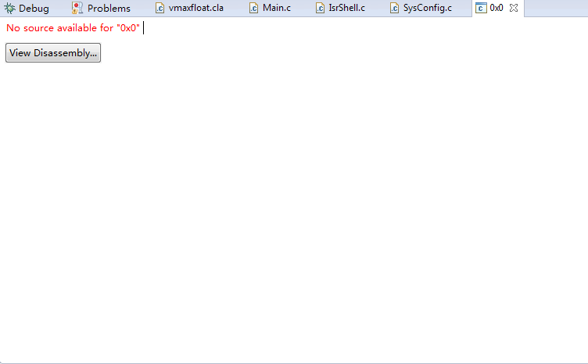Image resolution: width=588 pixels, height=364 pixels.
Task: Select the vmaxfloat.cla editor tab
Action: pyautogui.click(x=189, y=8)
